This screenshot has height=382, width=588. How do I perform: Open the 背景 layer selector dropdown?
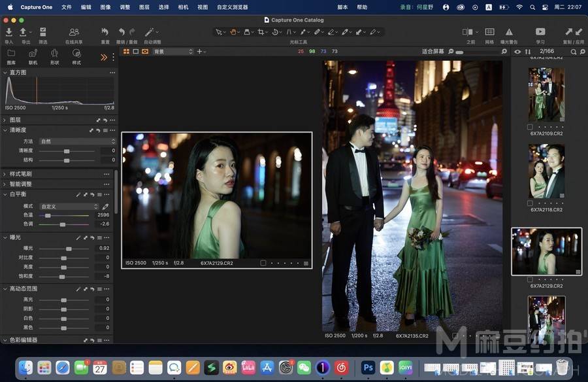click(x=173, y=52)
